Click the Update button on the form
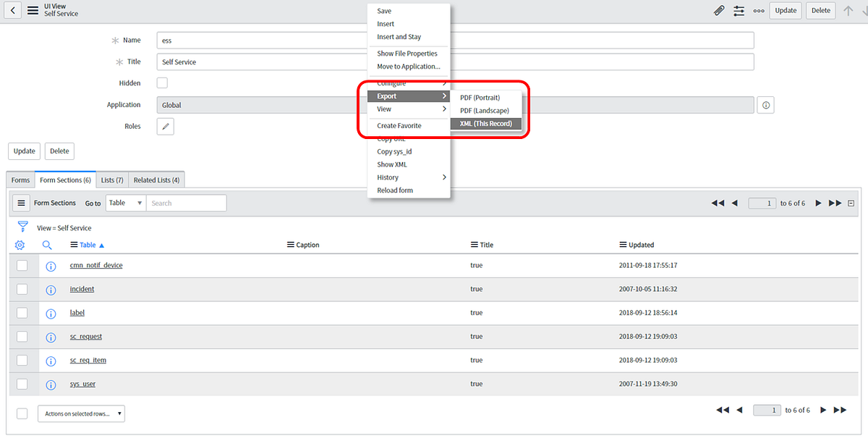The width and height of the screenshot is (868, 441). 24,151
